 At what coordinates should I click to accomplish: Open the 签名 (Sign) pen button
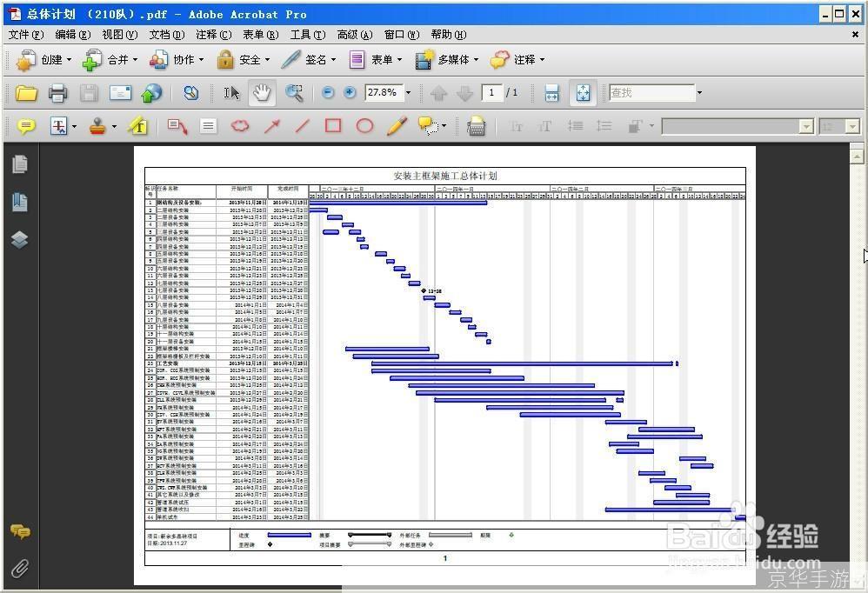[x=309, y=59]
